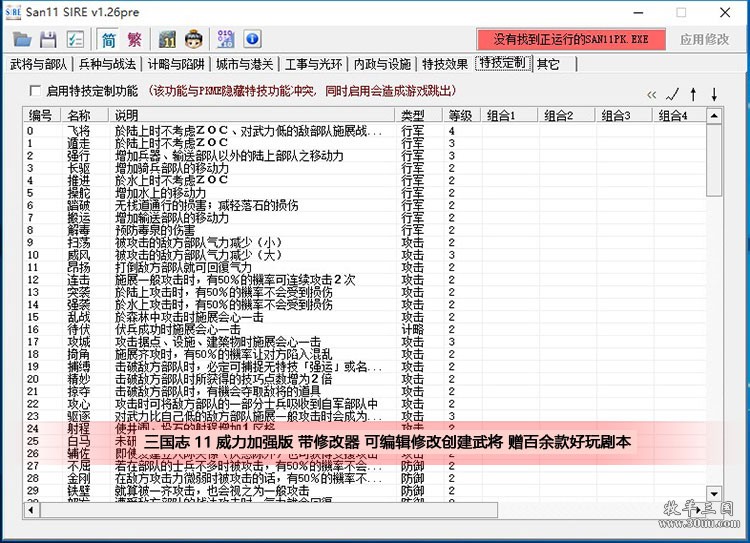Select the 飞将 skill row
Screen dimensions: 750x543
coord(365,131)
